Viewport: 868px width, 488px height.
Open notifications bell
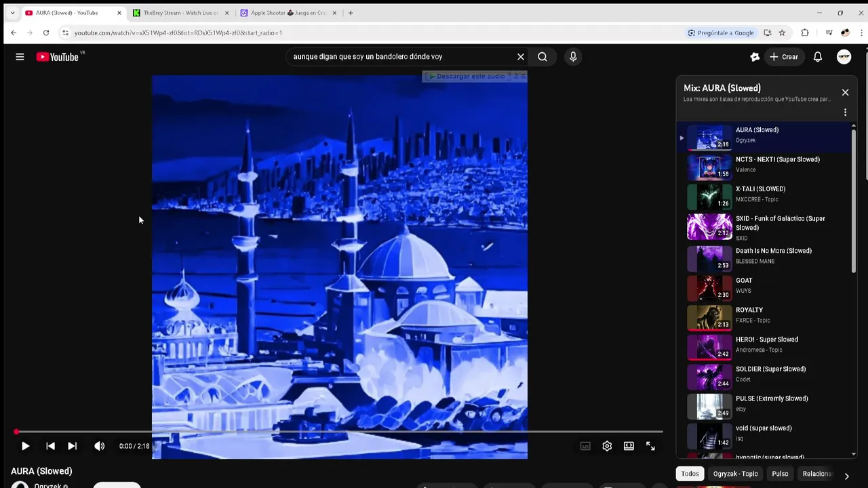coord(818,57)
